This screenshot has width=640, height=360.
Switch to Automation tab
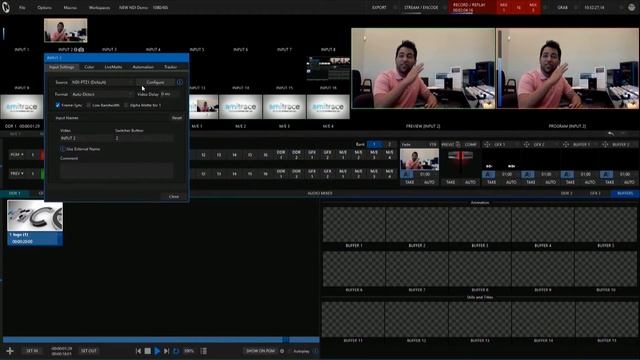click(143, 67)
